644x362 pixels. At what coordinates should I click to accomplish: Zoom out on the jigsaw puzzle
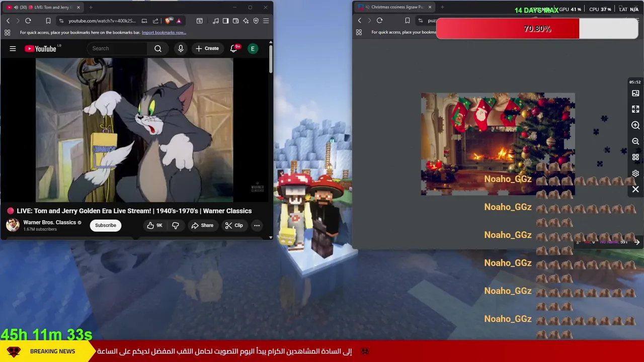tap(635, 141)
